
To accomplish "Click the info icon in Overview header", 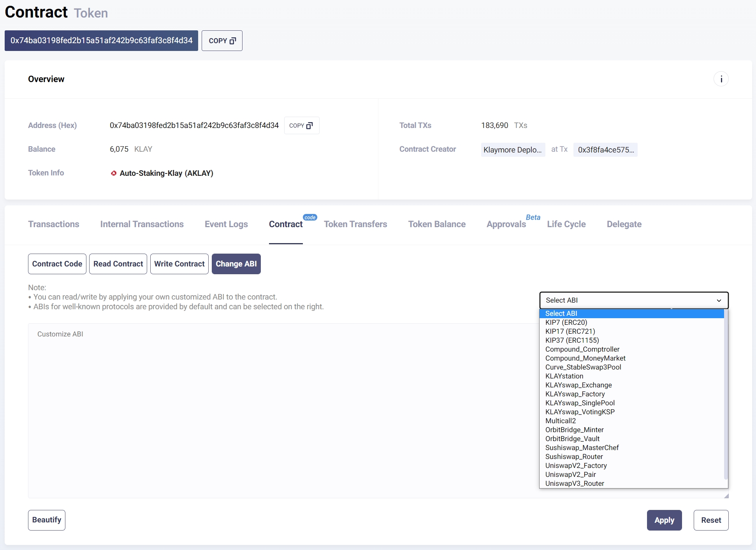I will pyautogui.click(x=721, y=79).
